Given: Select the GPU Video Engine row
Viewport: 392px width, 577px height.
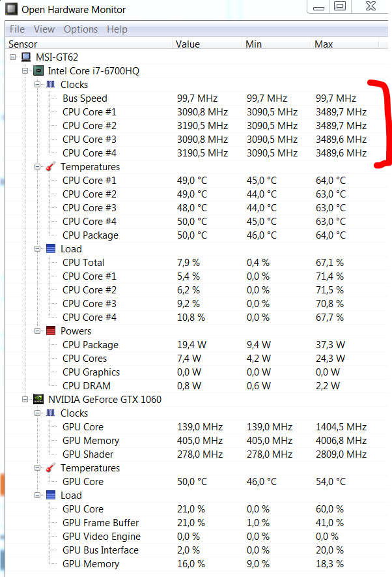Looking at the screenshot, I should pos(197,536).
